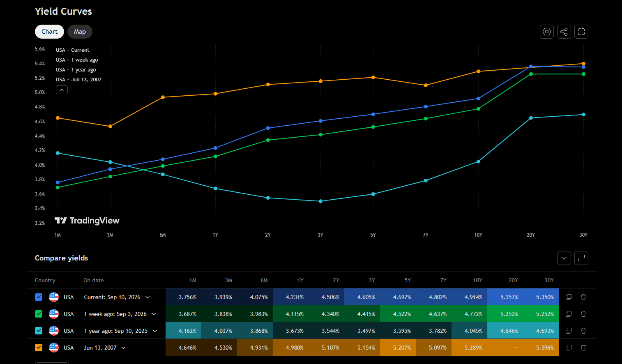Copy the 1 year ago yield row
The width and height of the screenshot is (622, 364).
click(x=569, y=331)
